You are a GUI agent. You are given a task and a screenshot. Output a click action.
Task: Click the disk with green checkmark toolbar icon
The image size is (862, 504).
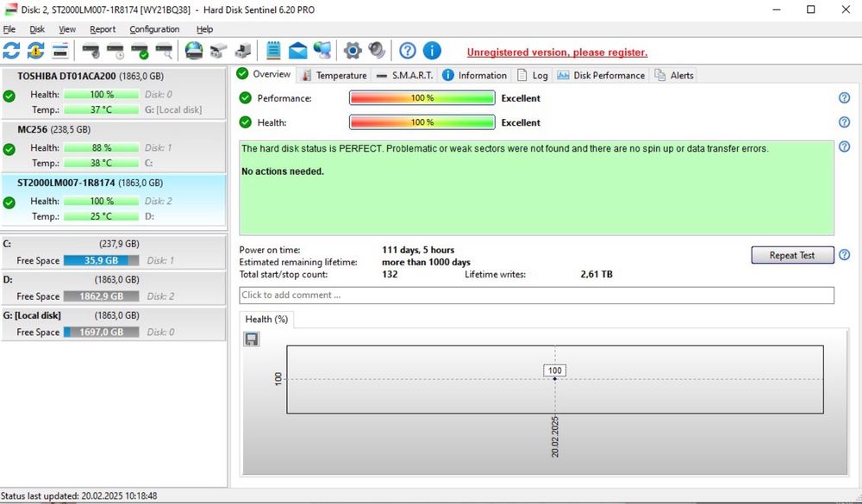[140, 51]
